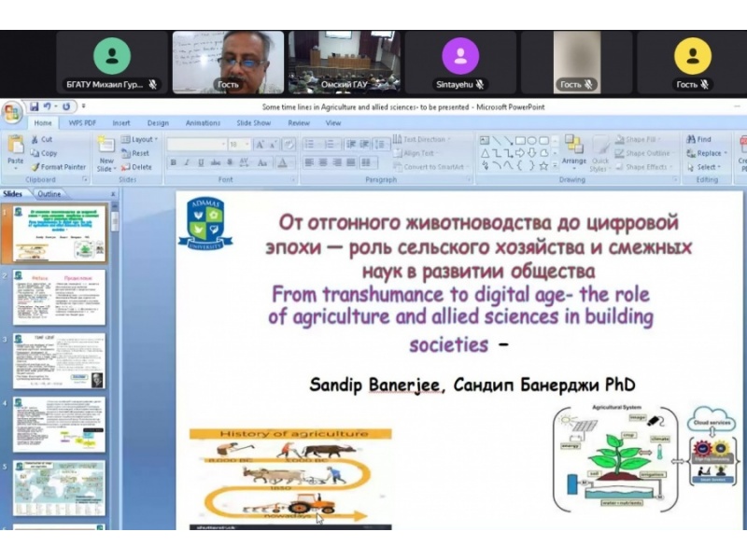Toggle Underline text formatting

click(201, 162)
